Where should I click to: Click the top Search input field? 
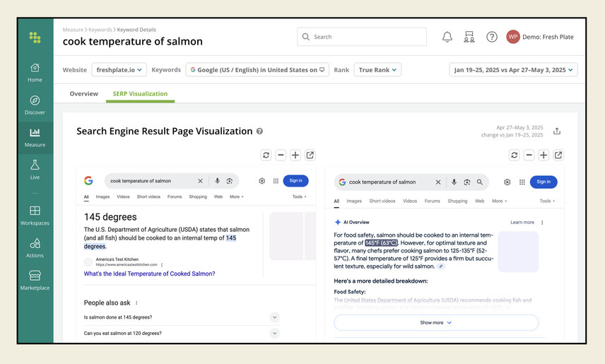[362, 37]
